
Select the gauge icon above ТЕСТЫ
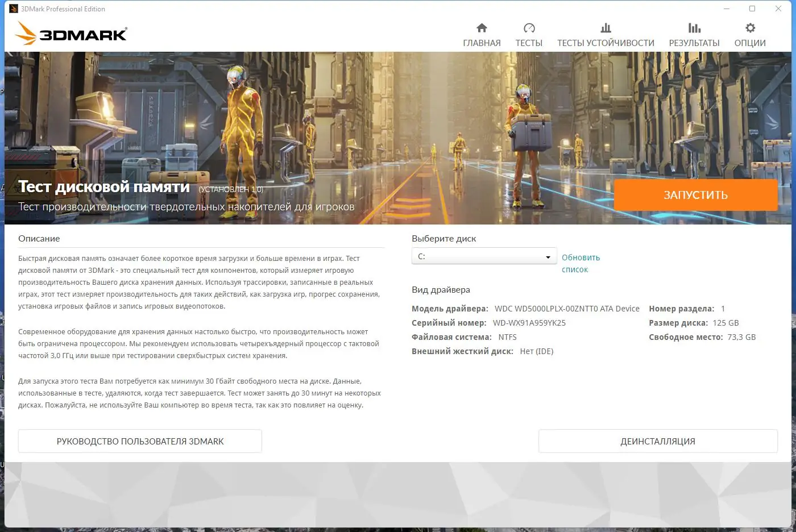coord(529,27)
